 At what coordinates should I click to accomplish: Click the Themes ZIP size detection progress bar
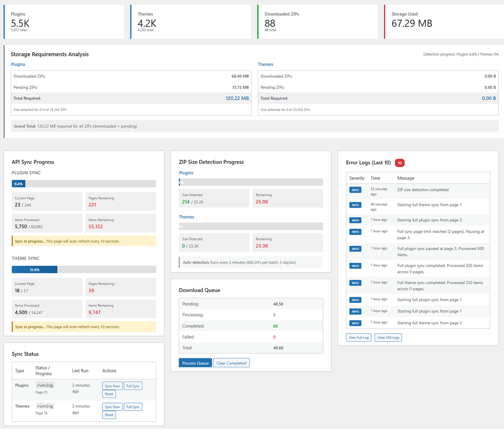tap(251, 226)
